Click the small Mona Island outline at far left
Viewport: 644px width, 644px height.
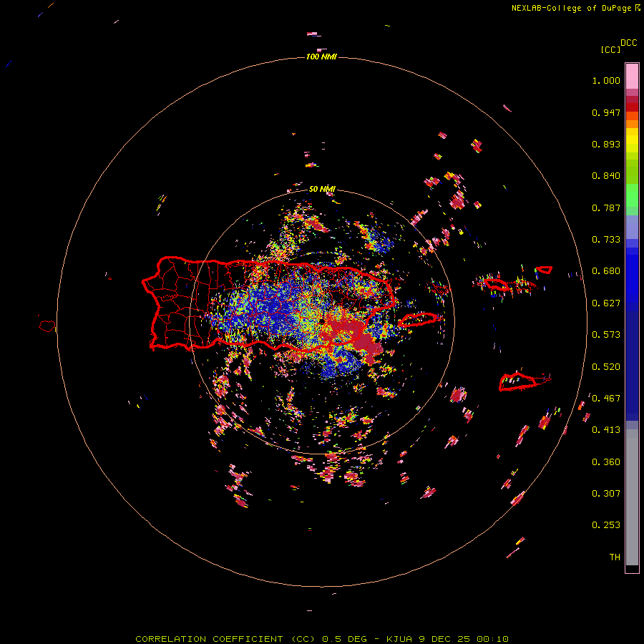pos(47,326)
